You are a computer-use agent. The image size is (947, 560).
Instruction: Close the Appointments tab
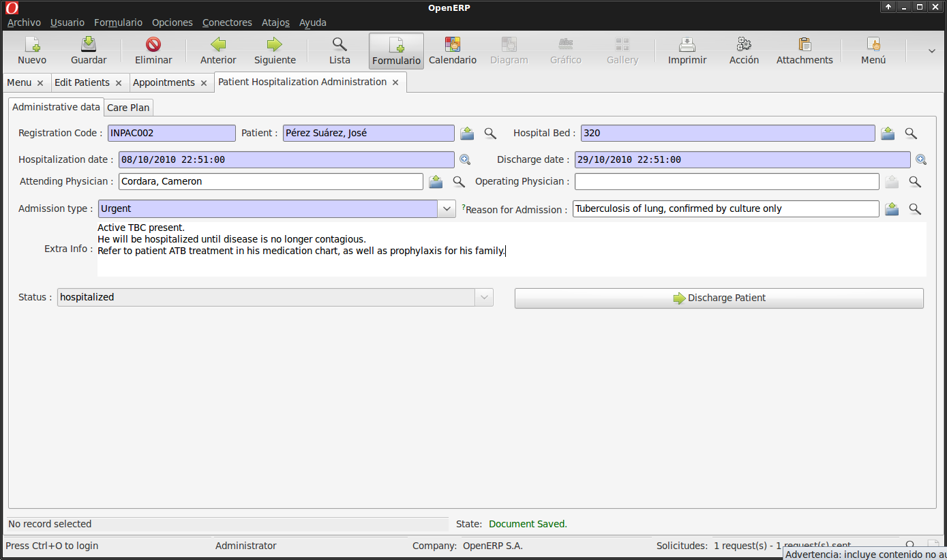pos(204,83)
